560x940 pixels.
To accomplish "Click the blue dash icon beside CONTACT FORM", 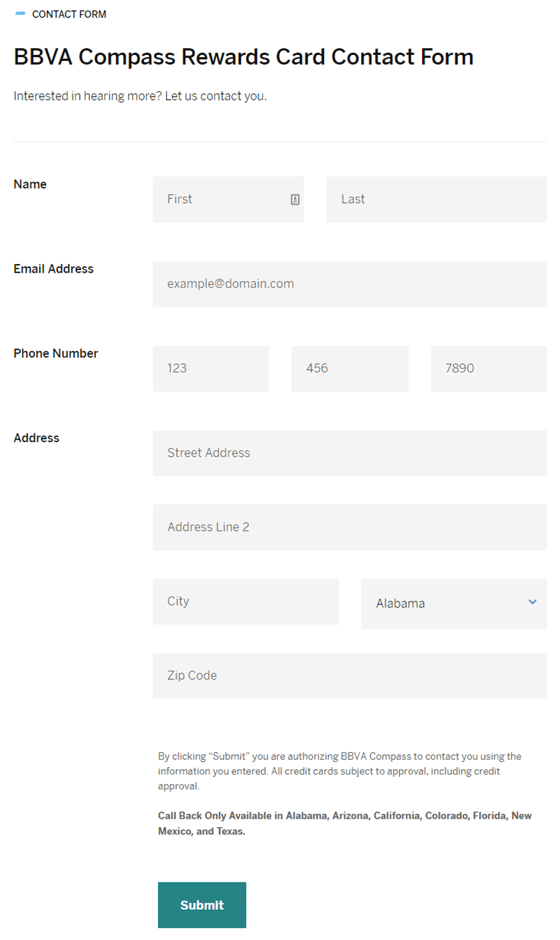I will tap(20, 14).
